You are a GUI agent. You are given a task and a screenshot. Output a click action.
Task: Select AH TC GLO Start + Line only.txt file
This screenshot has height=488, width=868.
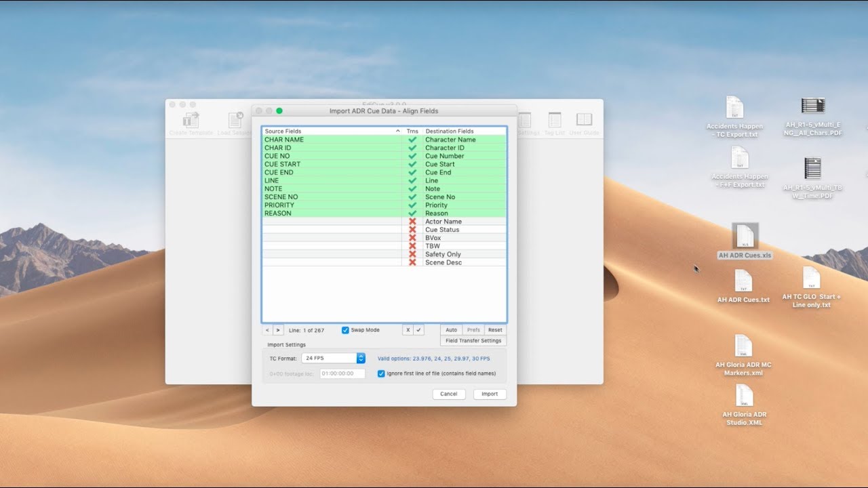811,287
